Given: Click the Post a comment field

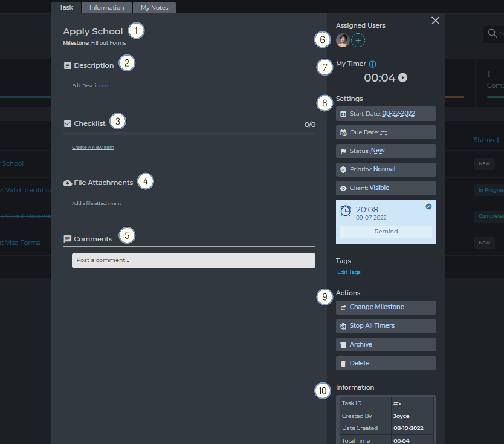Looking at the screenshot, I should [x=193, y=260].
